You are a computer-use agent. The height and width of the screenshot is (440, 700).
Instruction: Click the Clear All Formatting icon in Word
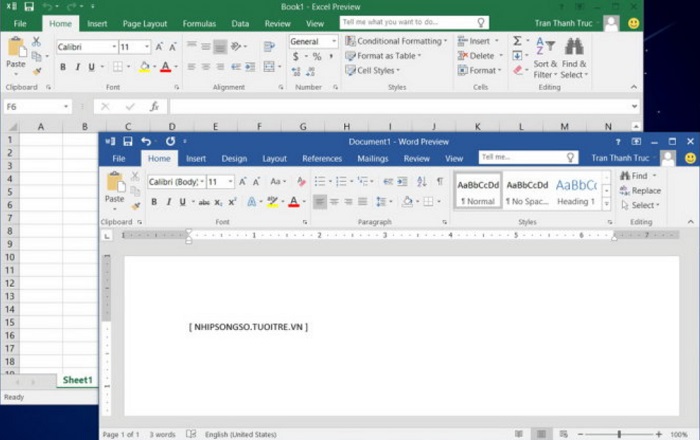tap(301, 181)
